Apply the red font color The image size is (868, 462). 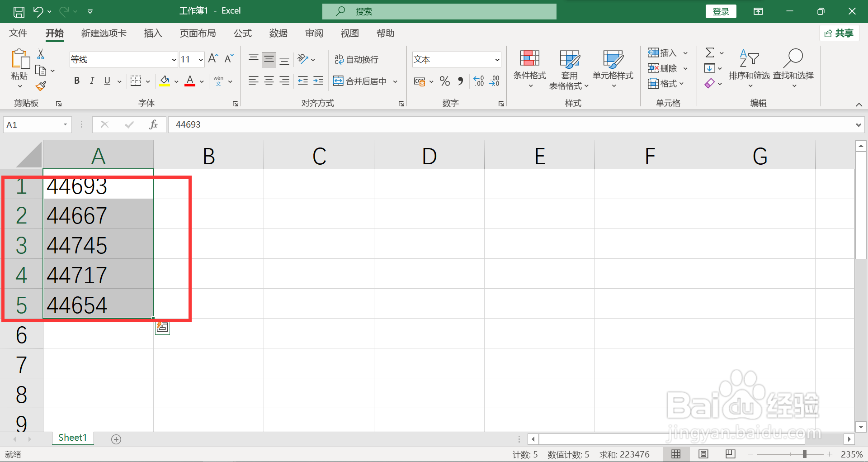190,81
